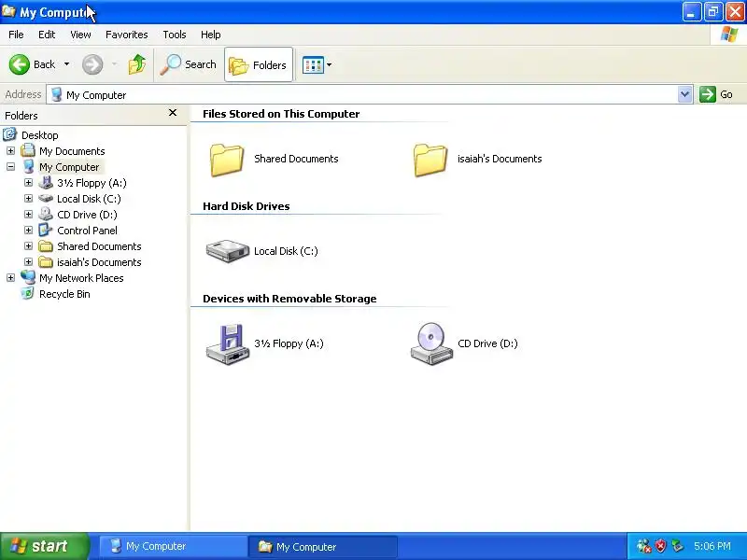
Task: Click the 5:06 PM clock
Action: 712,546
